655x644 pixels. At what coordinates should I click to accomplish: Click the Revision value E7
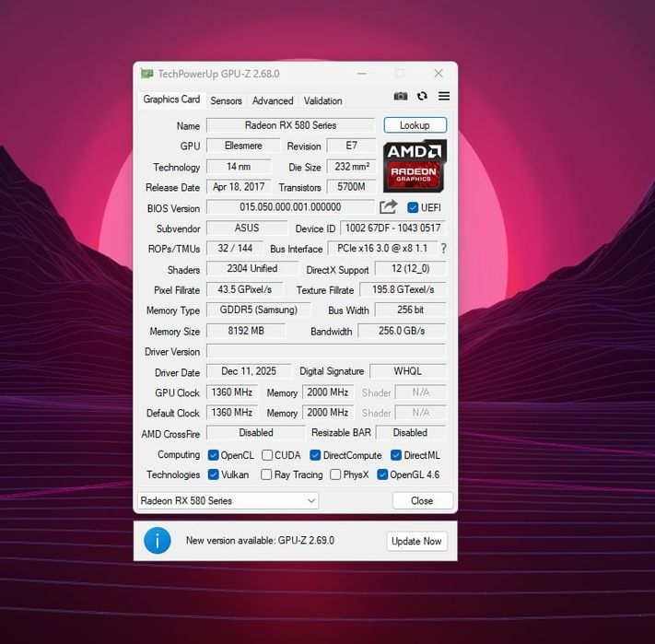pos(351,146)
